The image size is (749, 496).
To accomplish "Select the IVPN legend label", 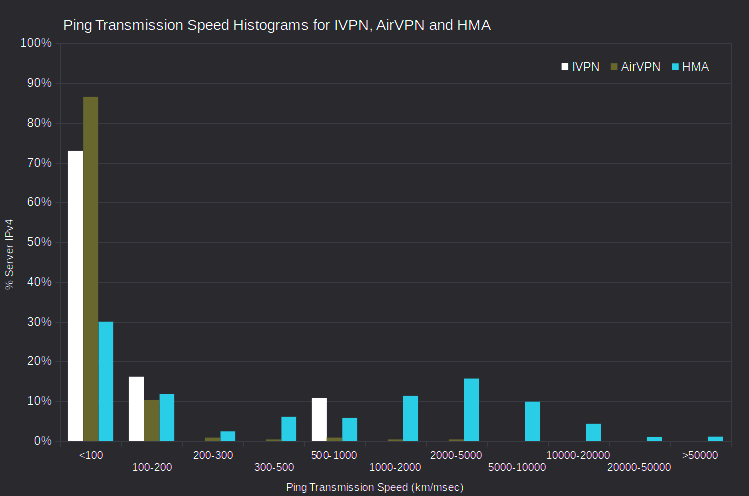I will pyautogui.click(x=585, y=67).
